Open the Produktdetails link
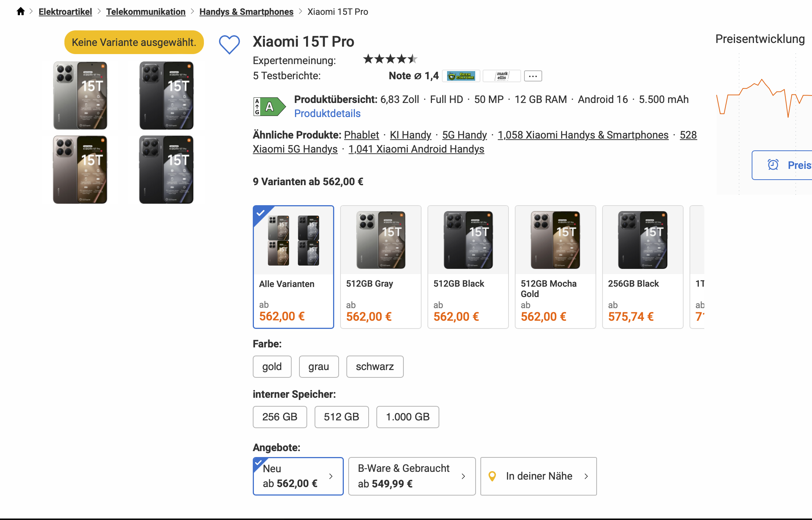Viewport: 812px width, 520px height. [x=327, y=113]
